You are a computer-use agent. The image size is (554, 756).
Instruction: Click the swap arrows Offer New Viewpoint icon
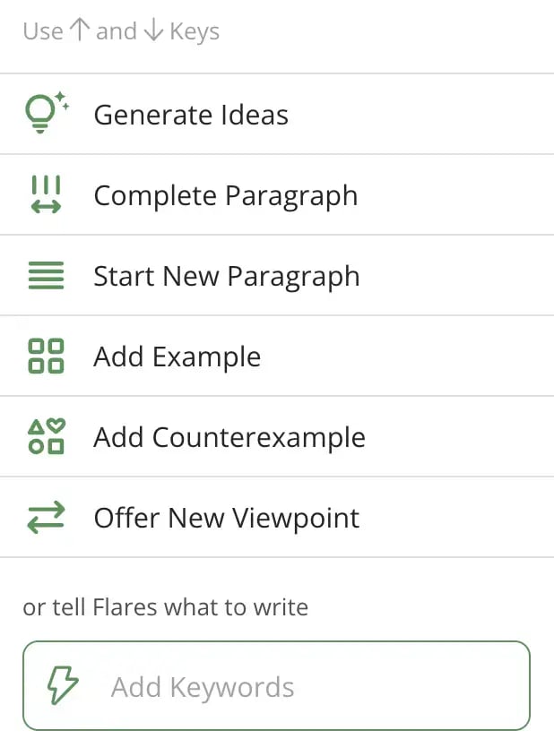click(46, 518)
